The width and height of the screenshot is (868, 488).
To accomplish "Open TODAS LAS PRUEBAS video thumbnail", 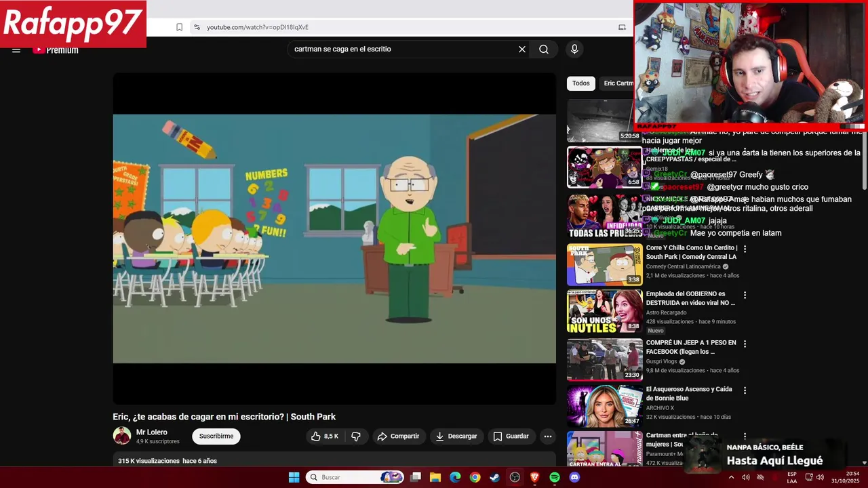I will point(604,216).
